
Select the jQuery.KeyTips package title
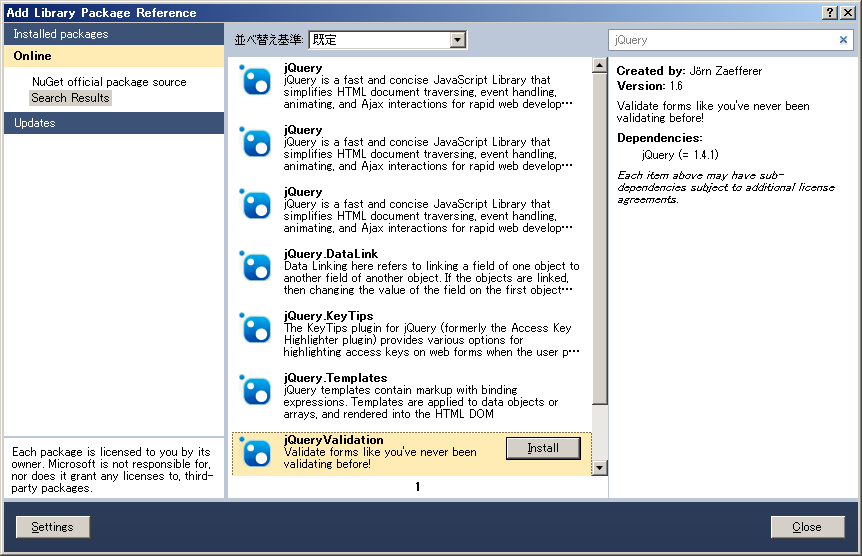(329, 316)
